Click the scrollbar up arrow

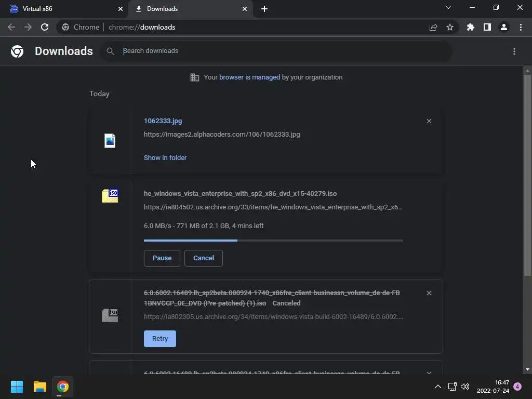click(x=527, y=71)
